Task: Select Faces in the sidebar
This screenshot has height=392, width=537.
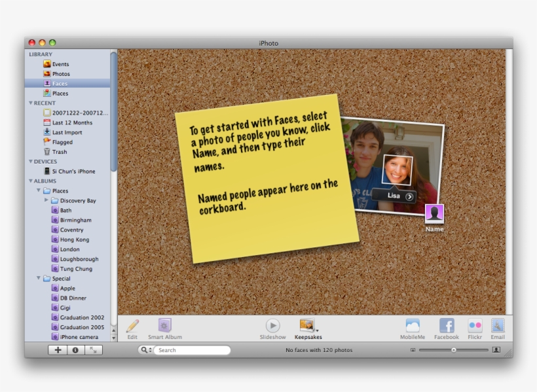Action: pyautogui.click(x=67, y=83)
